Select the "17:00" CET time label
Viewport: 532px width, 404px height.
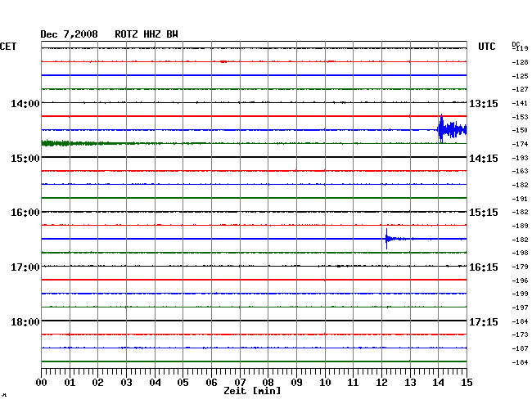tap(25, 267)
